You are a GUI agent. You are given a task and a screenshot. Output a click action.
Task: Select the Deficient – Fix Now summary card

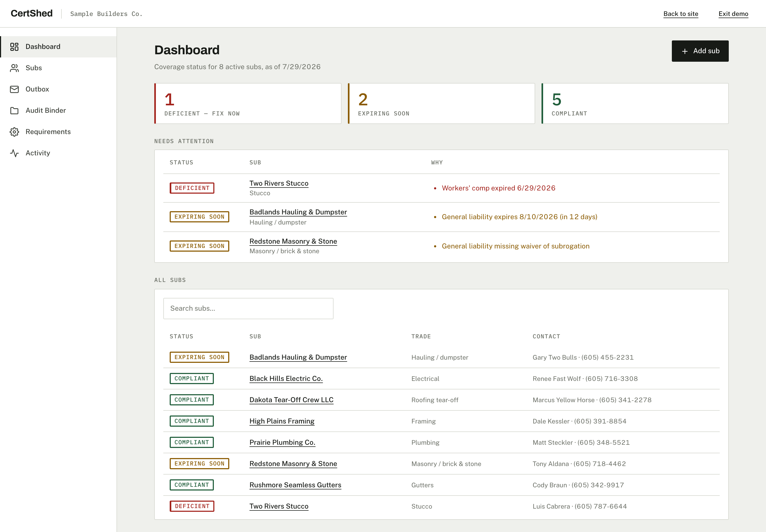[x=248, y=104]
